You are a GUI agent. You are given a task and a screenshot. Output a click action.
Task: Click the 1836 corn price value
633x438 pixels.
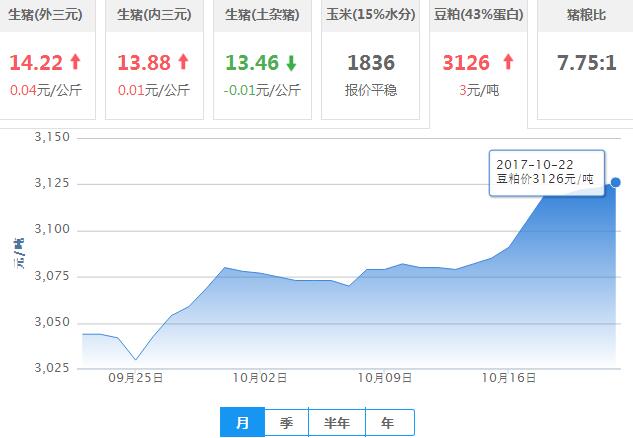[x=371, y=63]
